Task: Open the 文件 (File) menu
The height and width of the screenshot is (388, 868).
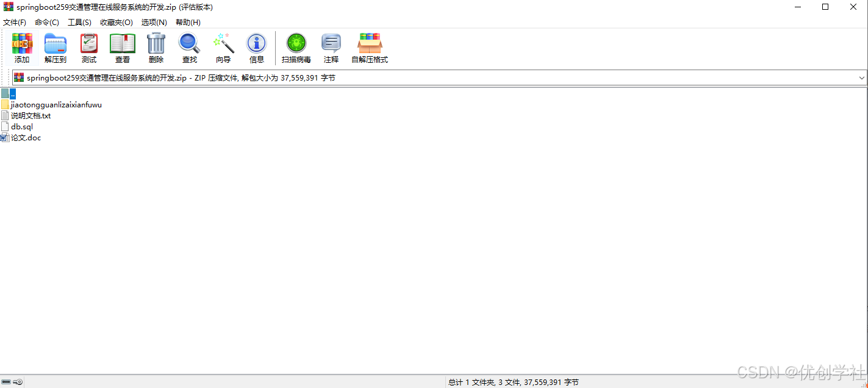Action: click(x=15, y=22)
